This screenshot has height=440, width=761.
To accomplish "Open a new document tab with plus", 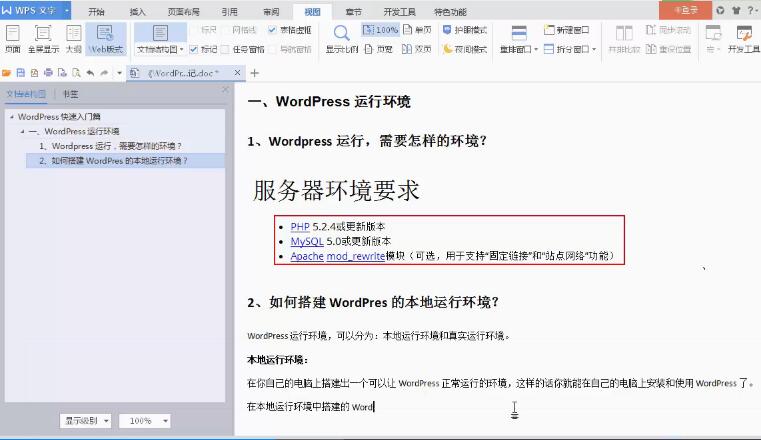I will [x=254, y=73].
